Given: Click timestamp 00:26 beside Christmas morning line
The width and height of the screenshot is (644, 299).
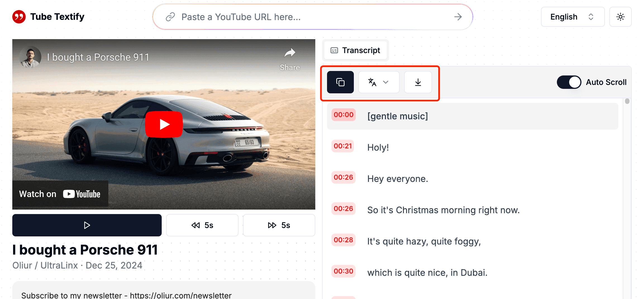Looking at the screenshot, I should (344, 209).
